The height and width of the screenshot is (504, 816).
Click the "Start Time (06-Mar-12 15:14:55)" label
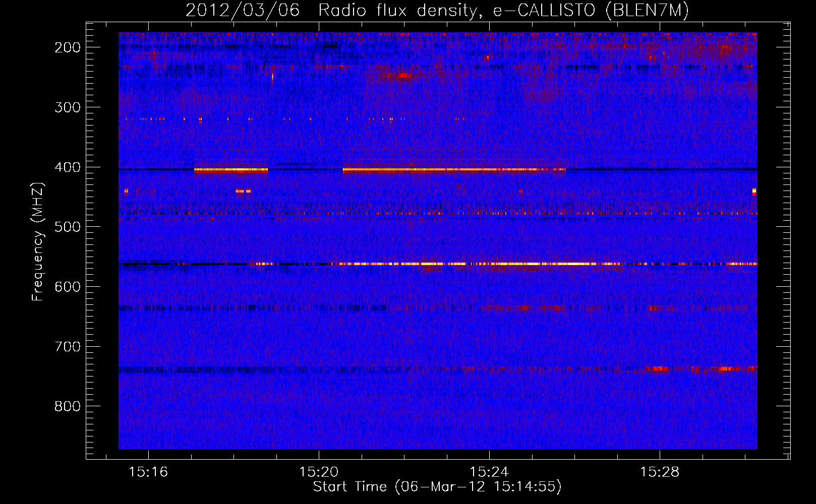click(x=437, y=487)
